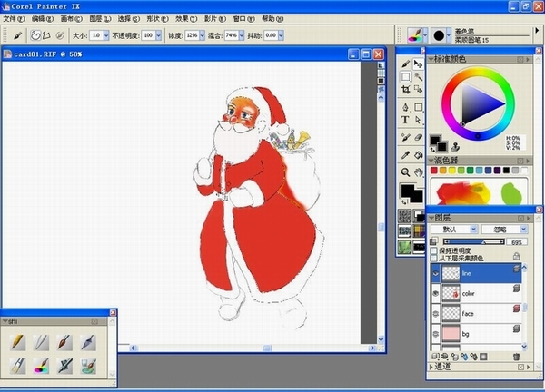Select the Layer Adjuster tool

click(418, 64)
